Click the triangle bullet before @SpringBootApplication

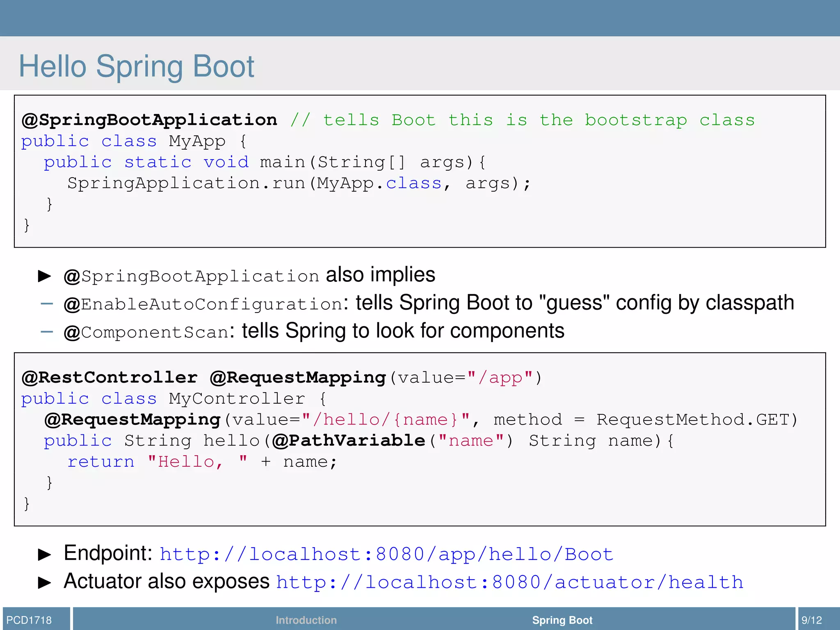pos(44,276)
